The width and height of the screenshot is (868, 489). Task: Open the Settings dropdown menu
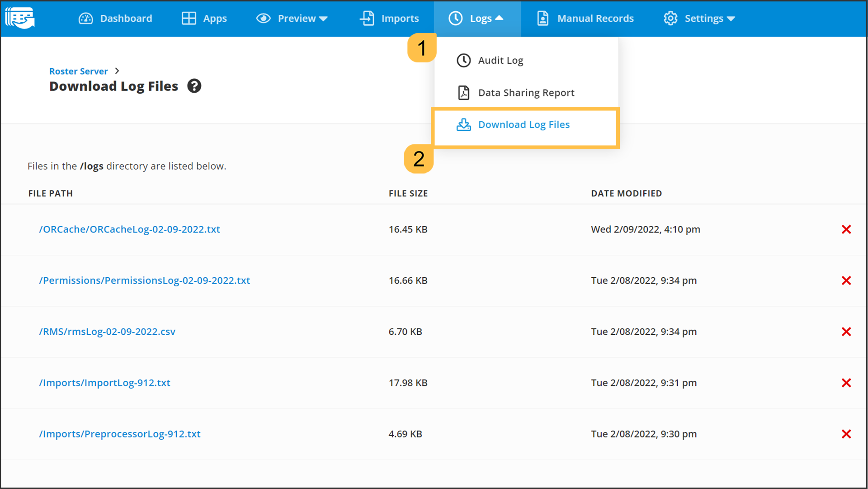pos(699,19)
